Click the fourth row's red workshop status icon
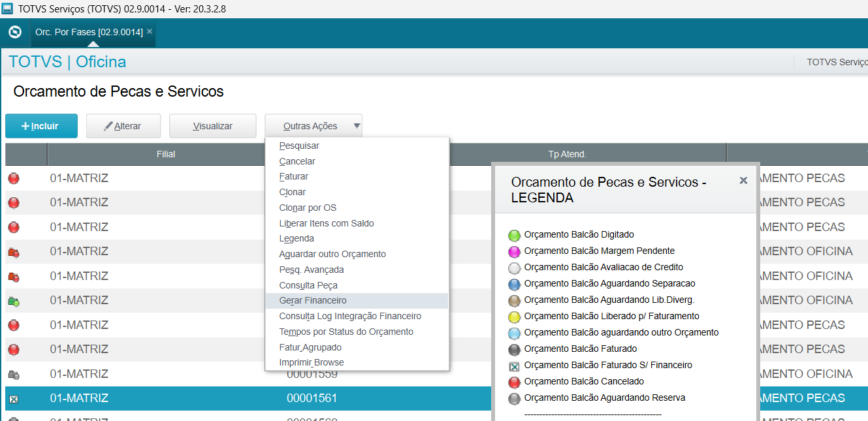The image size is (868, 421). tap(14, 252)
